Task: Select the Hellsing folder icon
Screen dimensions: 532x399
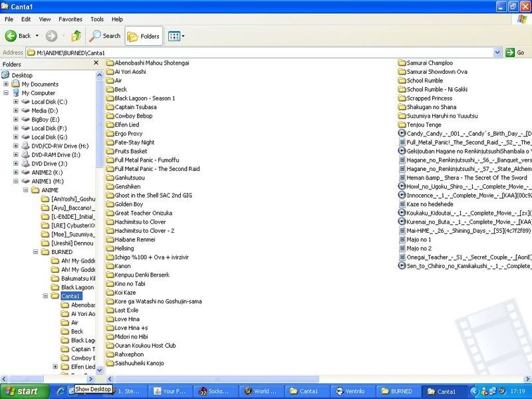Action: point(110,248)
